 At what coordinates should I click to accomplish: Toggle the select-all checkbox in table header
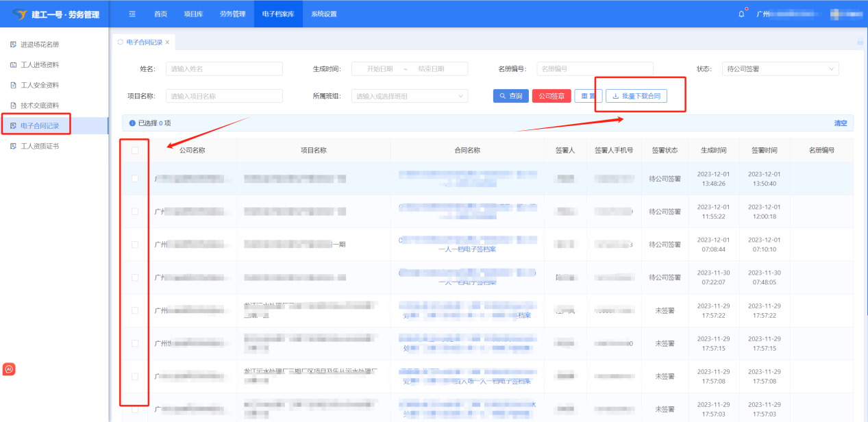(x=135, y=151)
